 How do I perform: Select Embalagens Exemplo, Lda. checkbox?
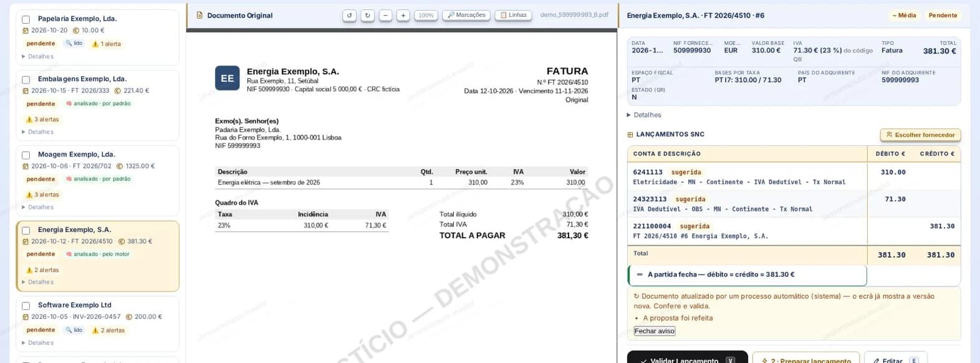(x=26, y=80)
